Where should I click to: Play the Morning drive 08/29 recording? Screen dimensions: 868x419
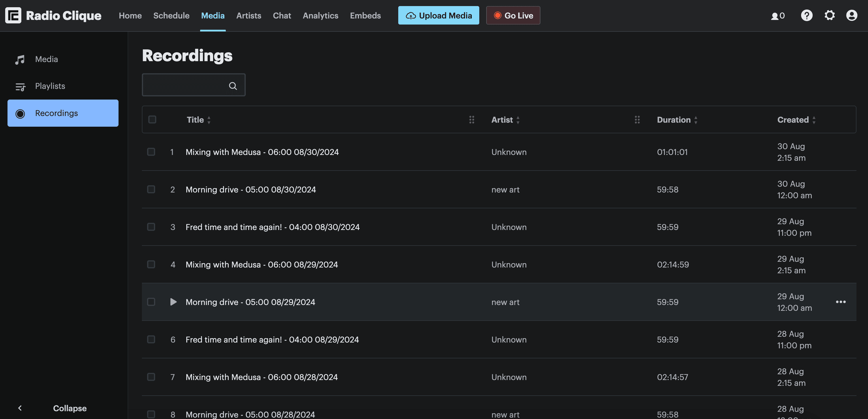tap(174, 302)
